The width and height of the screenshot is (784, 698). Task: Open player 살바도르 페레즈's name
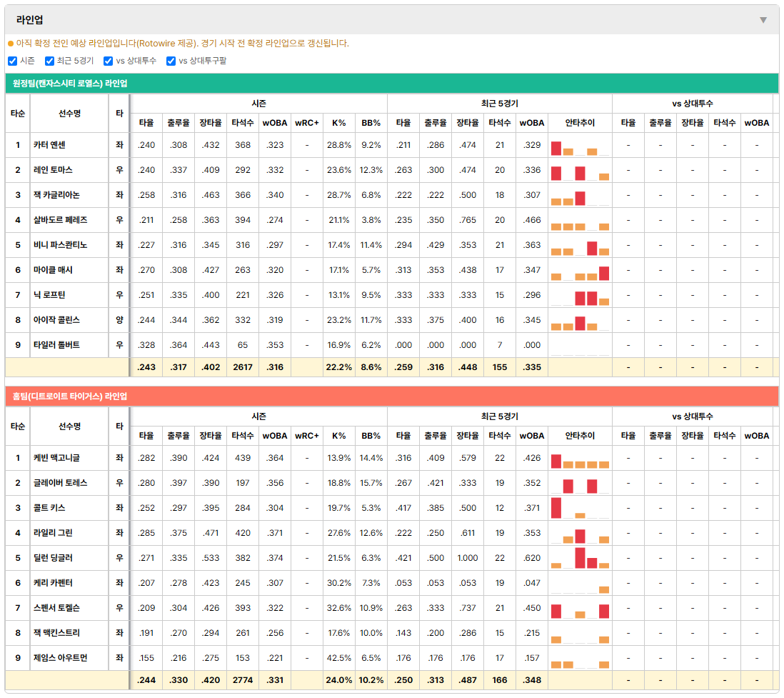coord(61,220)
